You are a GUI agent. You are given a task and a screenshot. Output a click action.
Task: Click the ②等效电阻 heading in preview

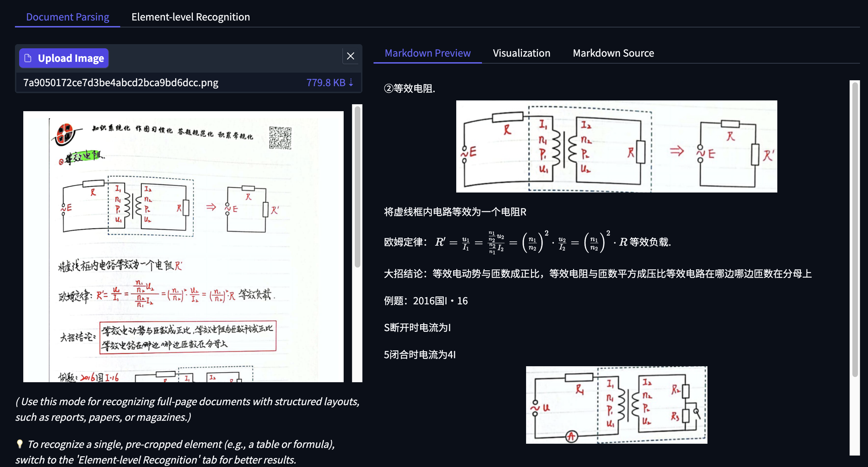click(409, 89)
